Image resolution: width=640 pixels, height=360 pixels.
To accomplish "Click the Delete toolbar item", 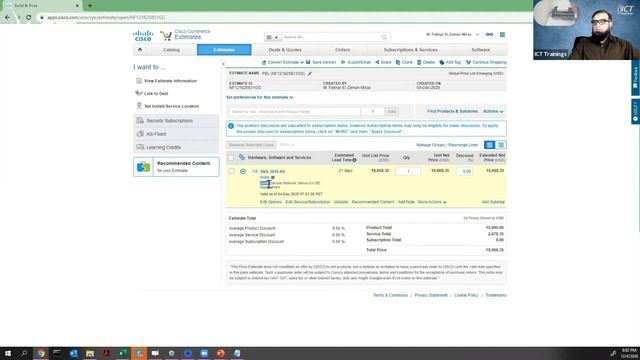I will [x=426, y=62].
